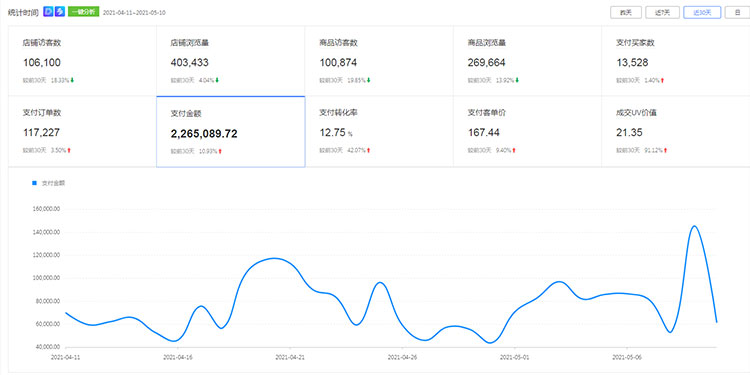Toggle the 商品访客数 metric card
Image resolution: width=750 pixels, height=375 pixels.
(x=379, y=61)
